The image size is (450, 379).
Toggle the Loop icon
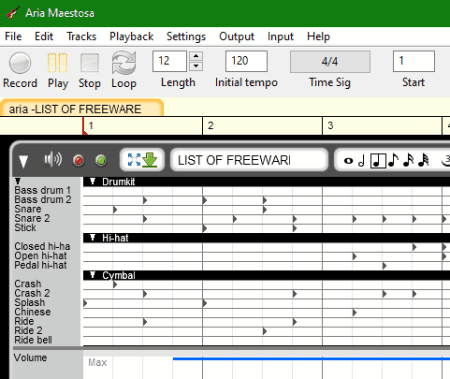tap(124, 62)
